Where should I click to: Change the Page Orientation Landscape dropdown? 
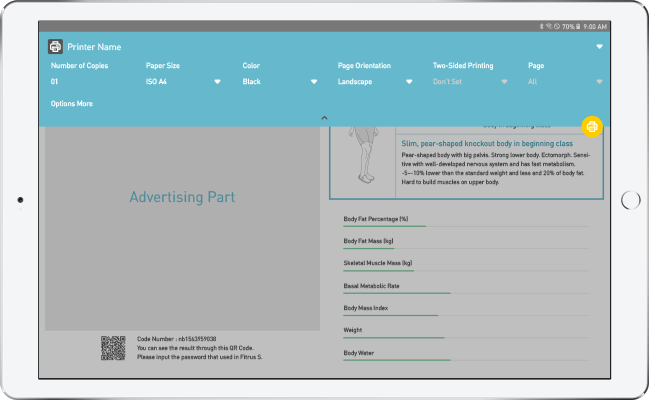(x=408, y=82)
